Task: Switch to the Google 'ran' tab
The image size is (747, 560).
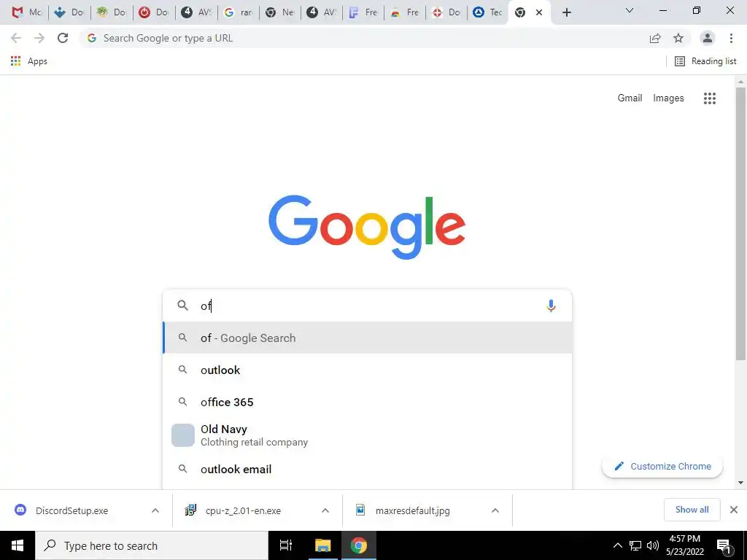Action: (239, 12)
